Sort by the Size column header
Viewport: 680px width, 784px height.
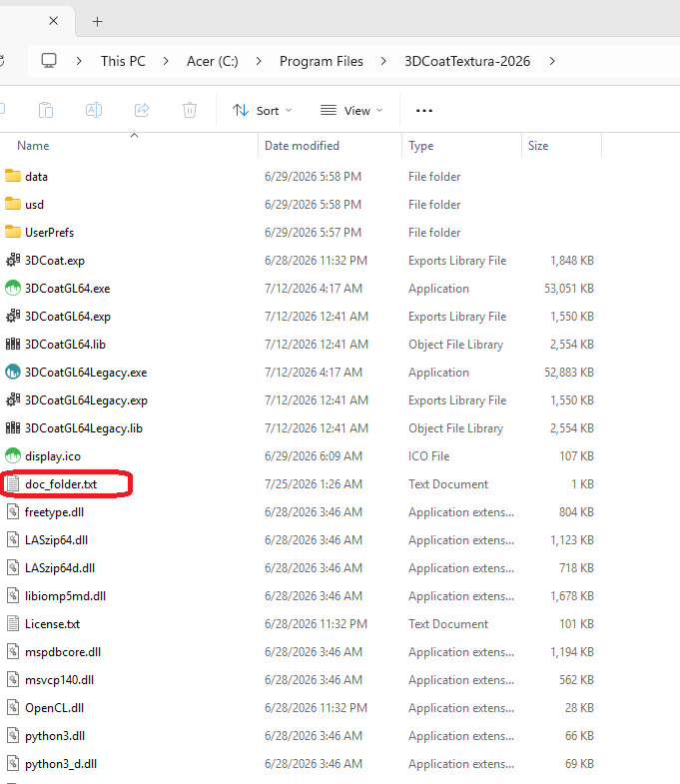[538, 146]
